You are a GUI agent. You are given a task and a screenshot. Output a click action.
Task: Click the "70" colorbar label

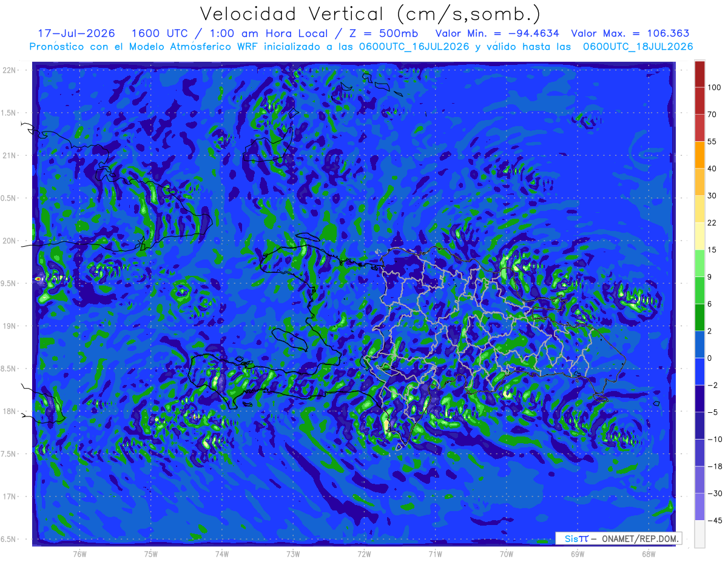click(x=712, y=114)
